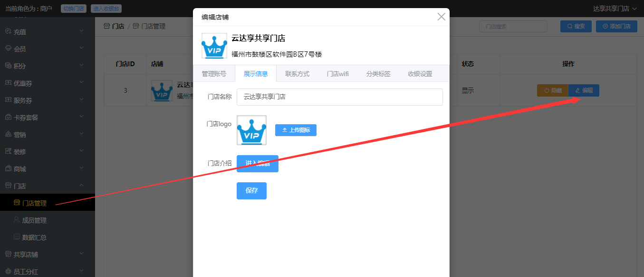Focus the 门店名称 input field
The height and width of the screenshot is (277, 644).
point(340,97)
